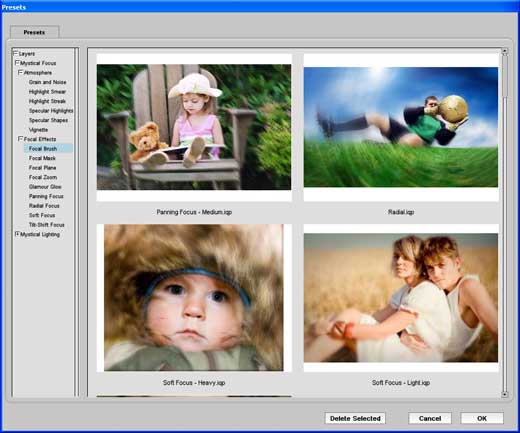Switch to the Presets tab
This screenshot has height=433, width=520.
34,32
